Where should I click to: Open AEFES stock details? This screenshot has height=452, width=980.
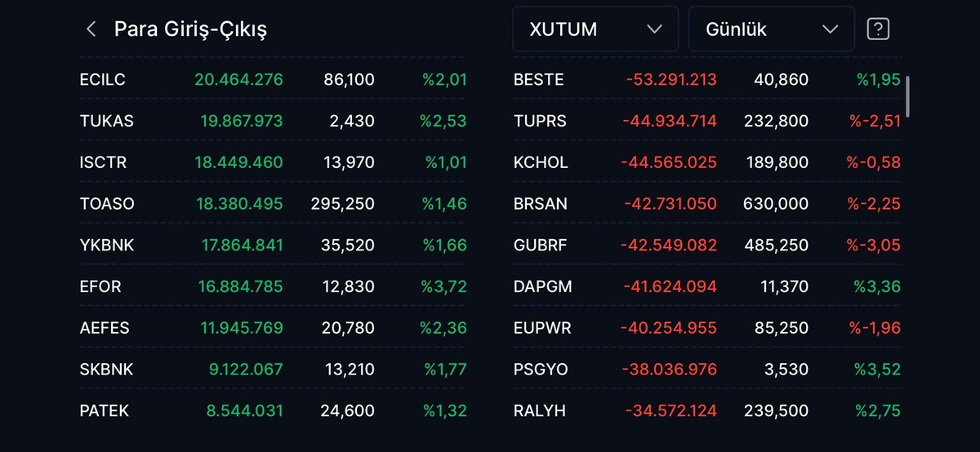pos(274,328)
